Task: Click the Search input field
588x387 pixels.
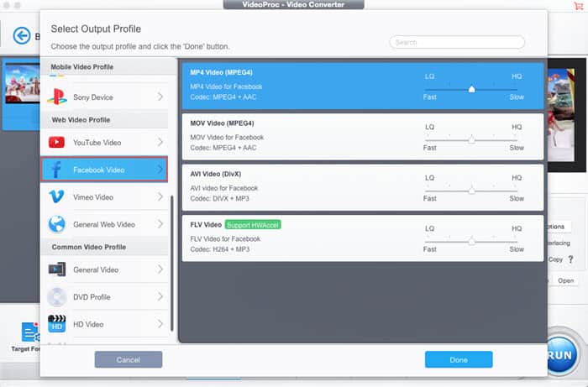Action: pos(457,42)
